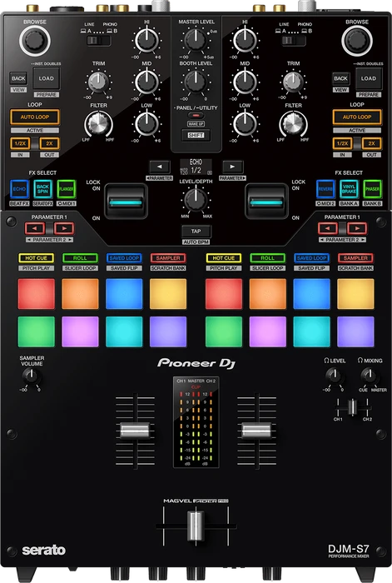Screen dimensions: 392x583
Task: Adjust the left channel HI EQ knob
Action: coord(146,40)
